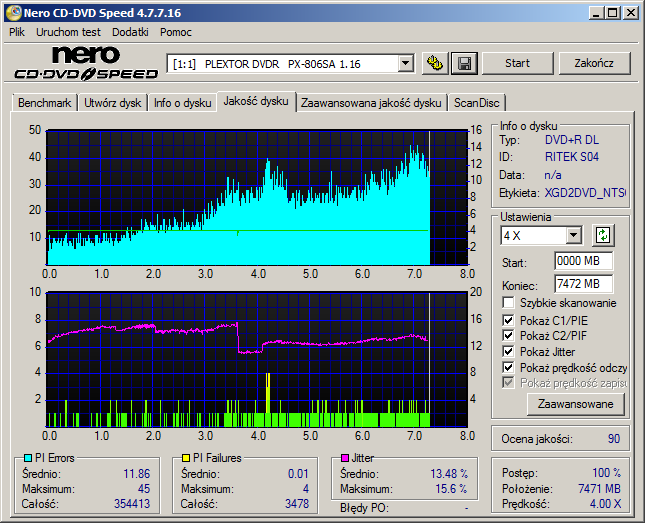Uncheck Pokaż C1/PIE checkbox
This screenshot has height=523, width=645.
(x=508, y=320)
